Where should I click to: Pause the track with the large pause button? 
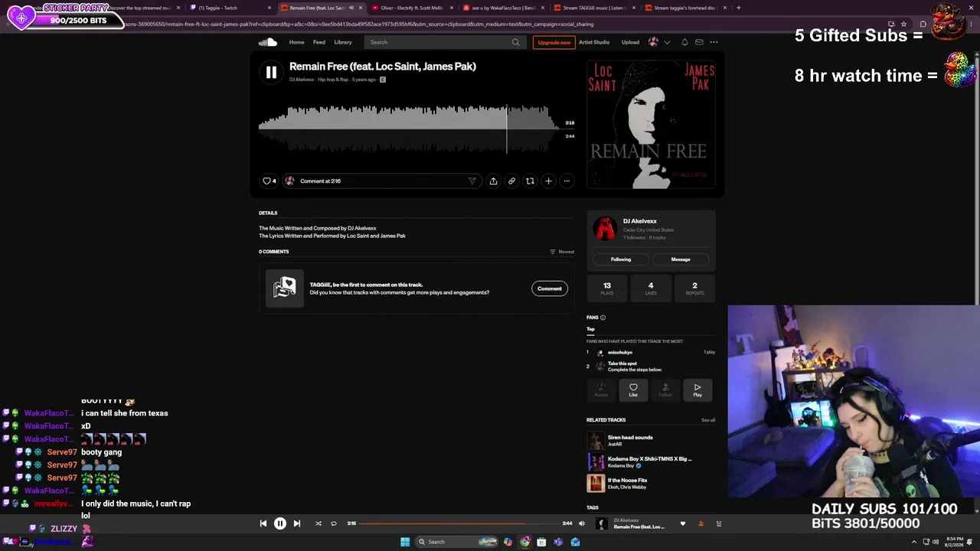[271, 72]
